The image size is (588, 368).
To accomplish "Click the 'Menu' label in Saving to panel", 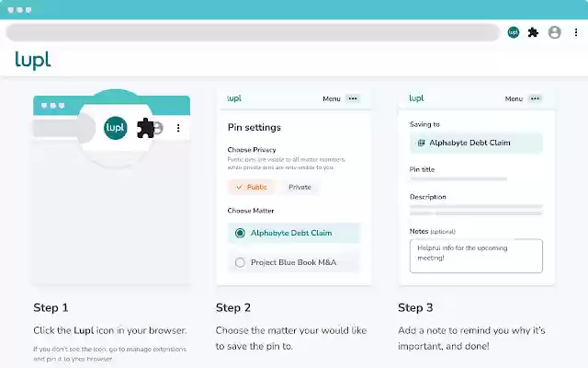I will (514, 98).
